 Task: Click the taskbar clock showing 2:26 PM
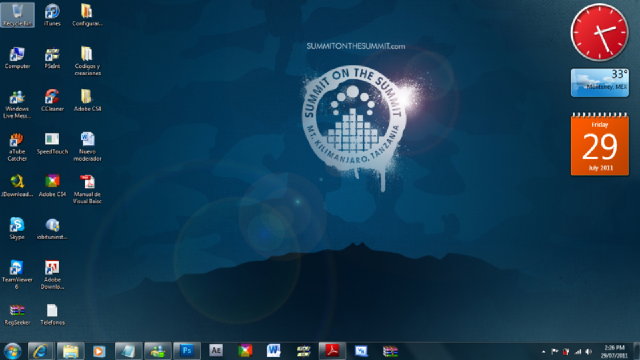(614, 351)
